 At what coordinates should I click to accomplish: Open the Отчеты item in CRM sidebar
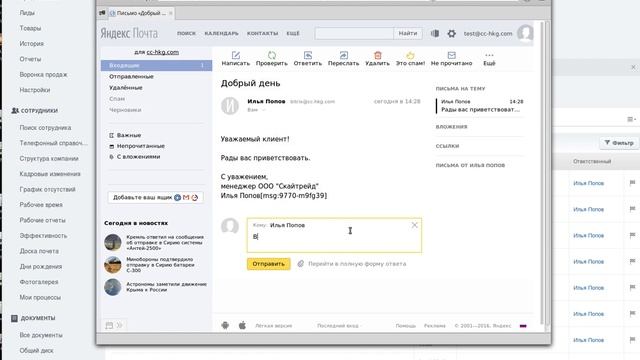30,59
